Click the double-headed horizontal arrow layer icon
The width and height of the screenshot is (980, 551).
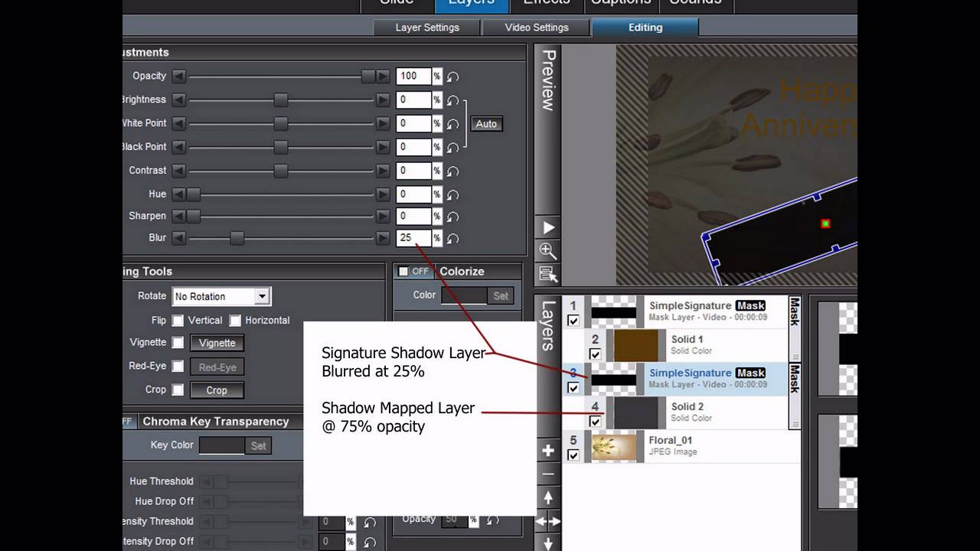(548, 522)
